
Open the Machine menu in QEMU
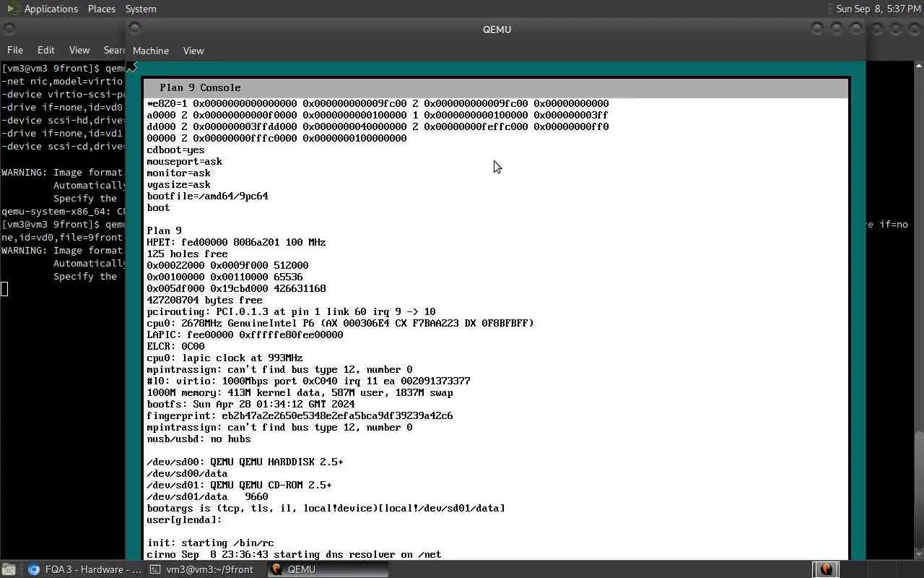click(151, 51)
